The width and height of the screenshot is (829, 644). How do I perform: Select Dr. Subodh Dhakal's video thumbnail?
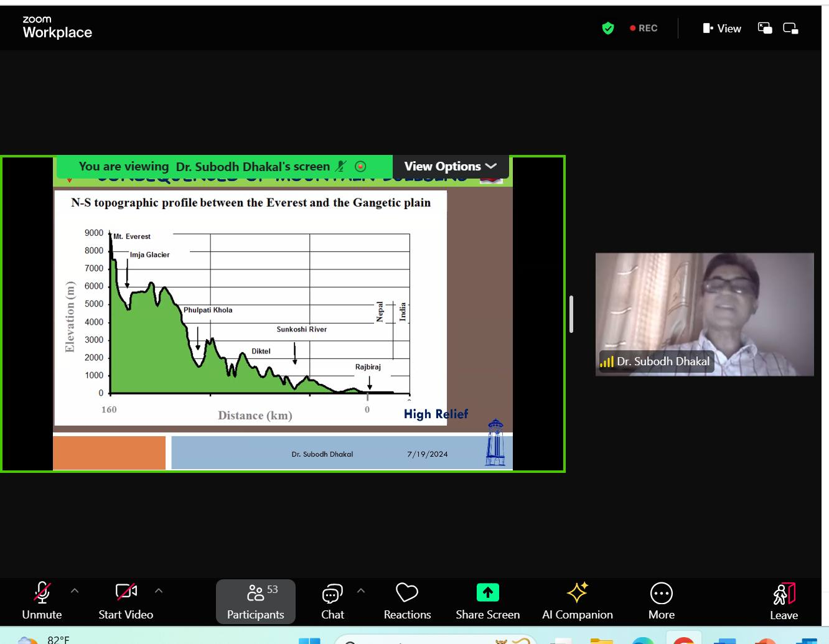click(704, 314)
